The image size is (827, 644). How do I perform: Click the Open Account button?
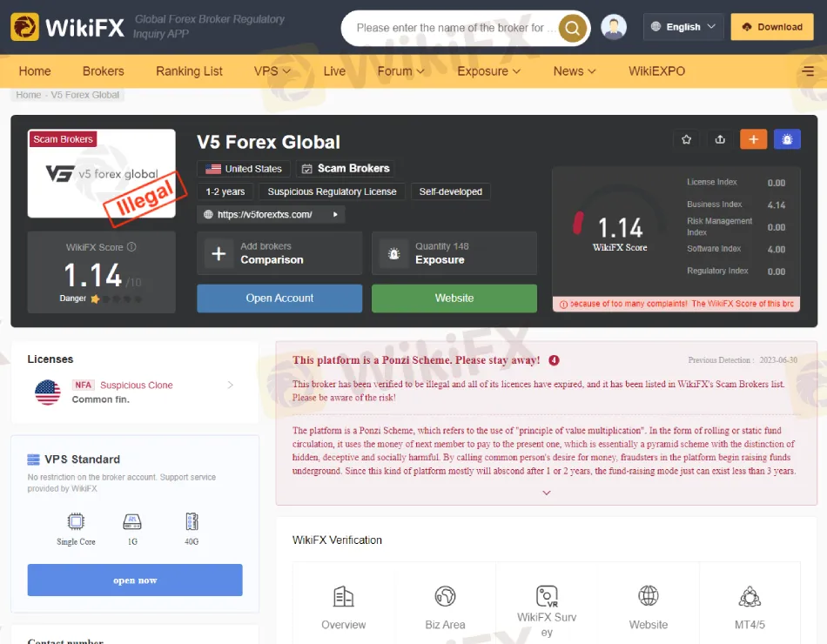279,298
